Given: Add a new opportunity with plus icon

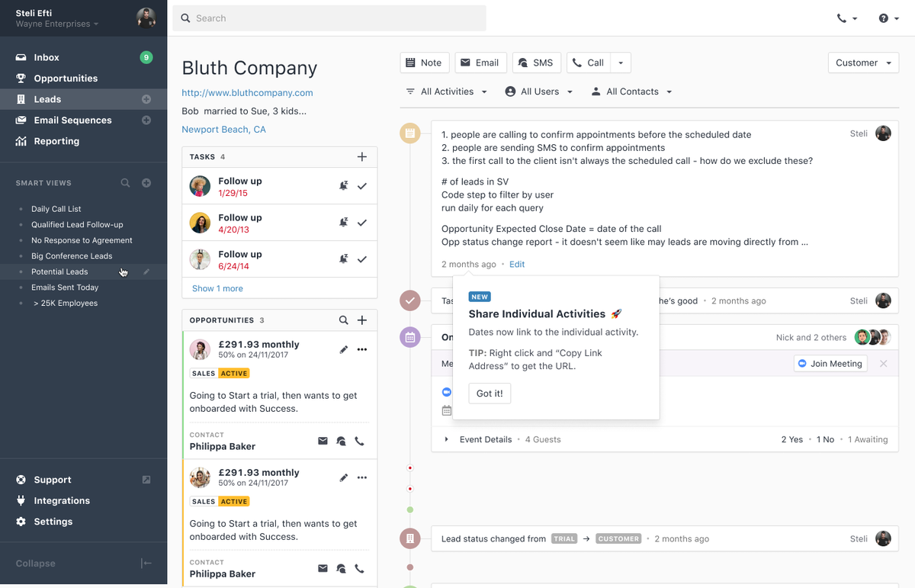Looking at the screenshot, I should point(362,320).
